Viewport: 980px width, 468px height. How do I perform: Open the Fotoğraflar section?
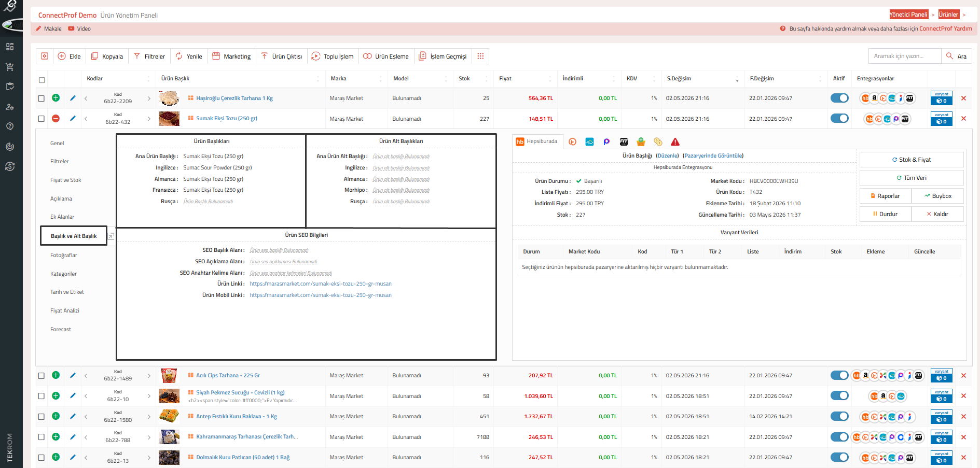point(64,255)
